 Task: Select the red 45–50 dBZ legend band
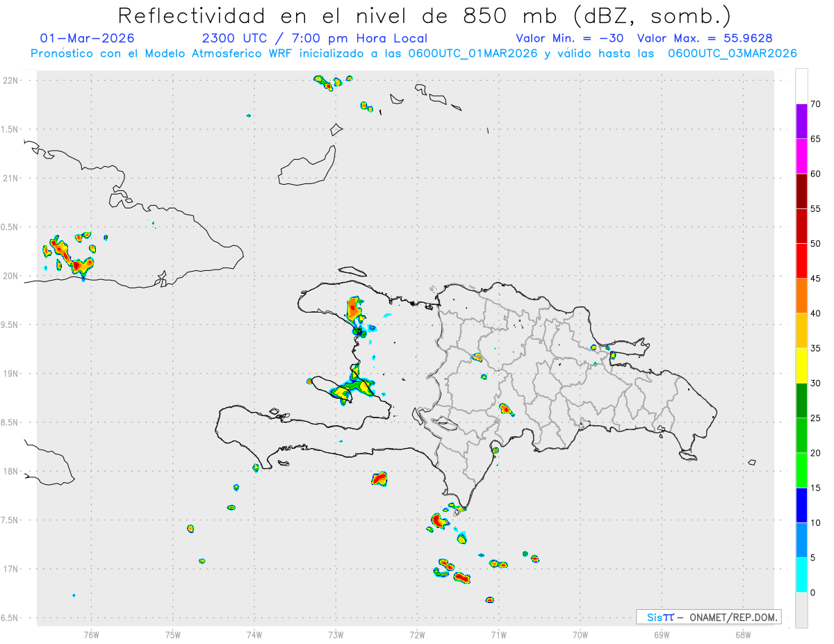click(x=801, y=261)
